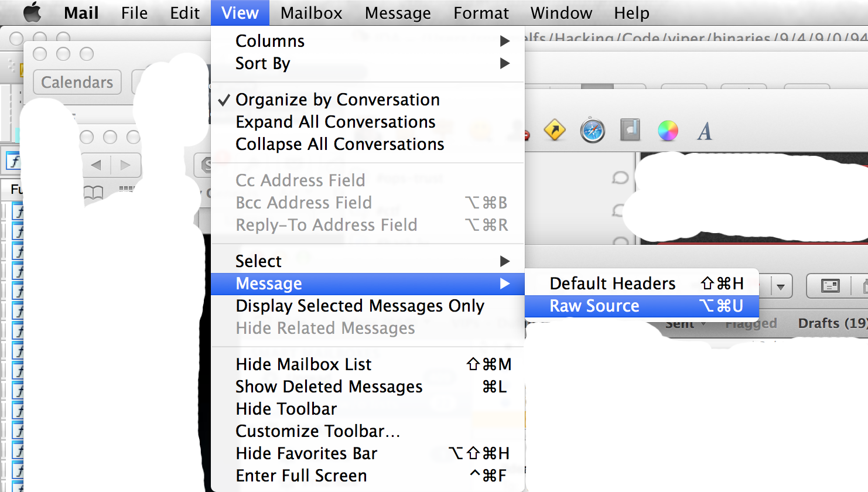Click the italic A fonts icon
The height and width of the screenshot is (492, 868).
705,131
